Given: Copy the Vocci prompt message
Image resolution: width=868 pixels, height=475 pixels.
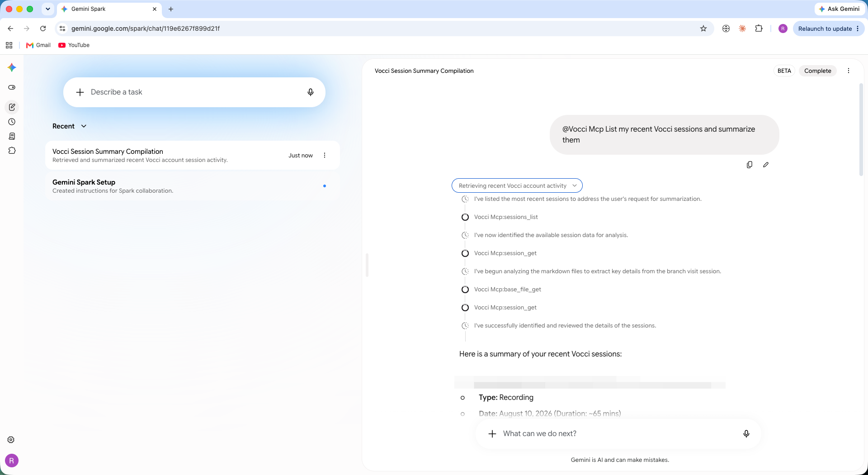Looking at the screenshot, I should (750, 165).
